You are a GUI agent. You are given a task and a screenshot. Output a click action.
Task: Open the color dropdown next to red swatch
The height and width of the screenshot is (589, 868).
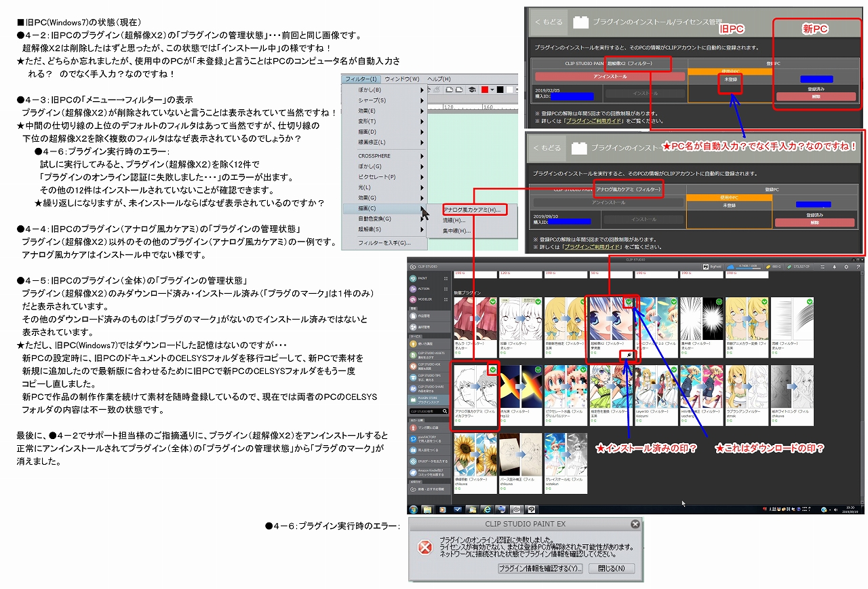point(494,90)
